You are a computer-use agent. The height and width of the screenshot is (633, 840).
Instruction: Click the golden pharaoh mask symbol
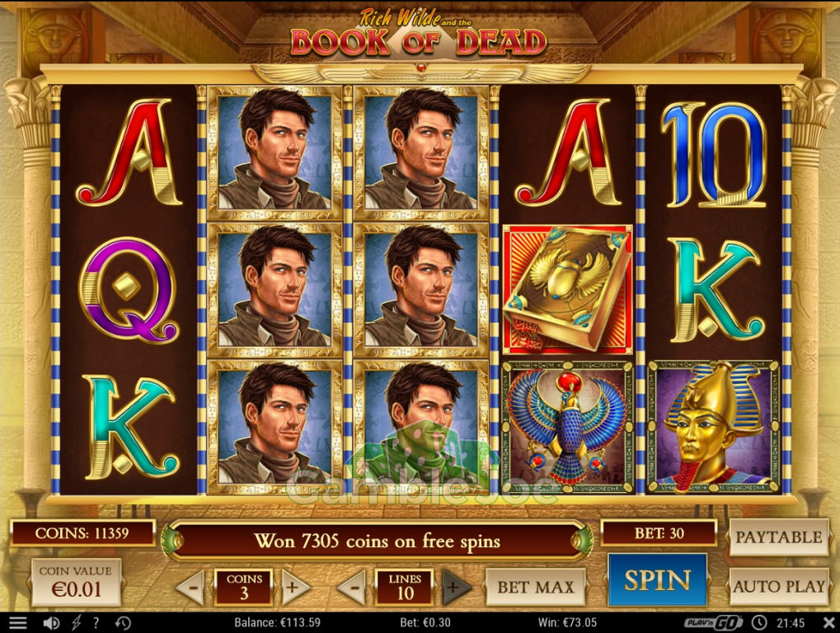pyautogui.click(x=713, y=427)
